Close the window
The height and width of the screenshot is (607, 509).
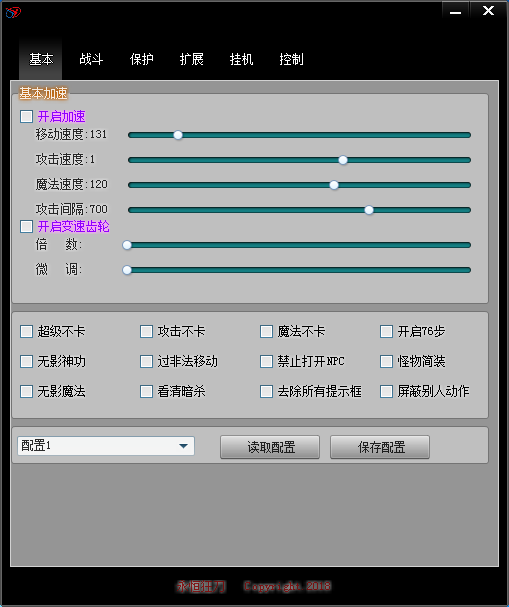pyautogui.click(x=488, y=11)
